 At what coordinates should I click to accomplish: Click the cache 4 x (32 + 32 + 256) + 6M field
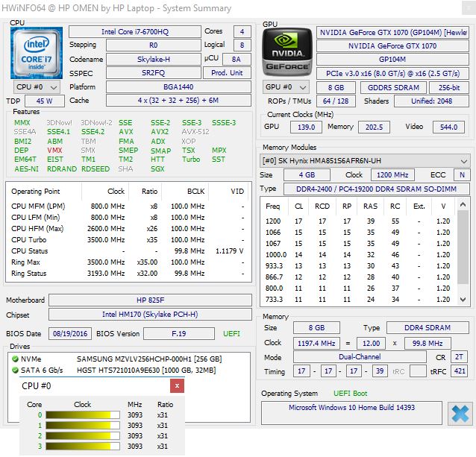coord(178,101)
